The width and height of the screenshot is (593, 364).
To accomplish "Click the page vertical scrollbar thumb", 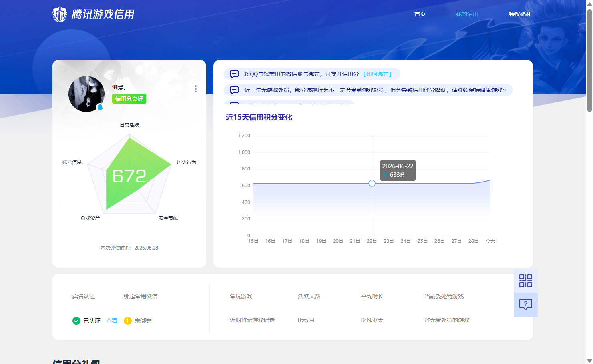I will pyautogui.click(x=589, y=60).
